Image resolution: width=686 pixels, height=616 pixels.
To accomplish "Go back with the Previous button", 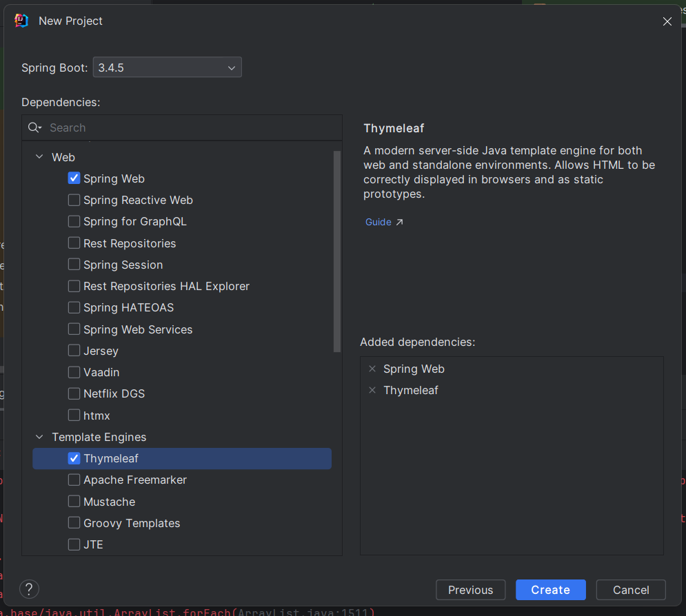I will click(470, 590).
